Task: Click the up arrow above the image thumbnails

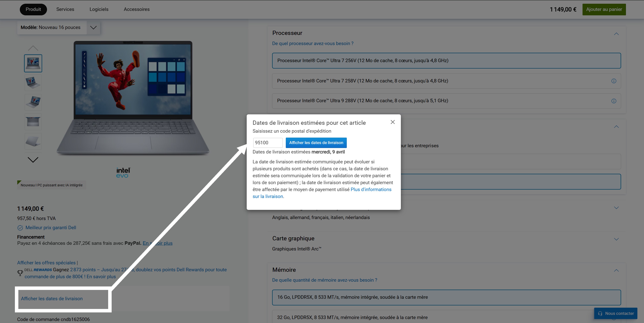Action: click(x=33, y=48)
